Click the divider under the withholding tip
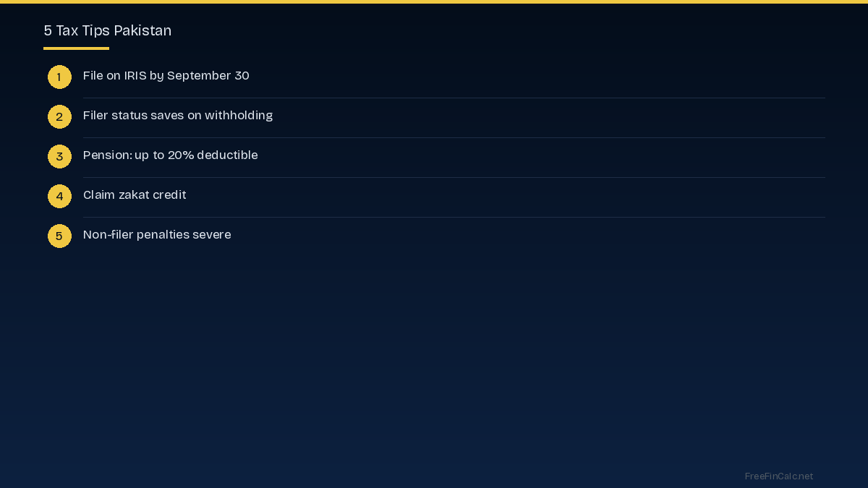868x488 pixels. click(454, 137)
